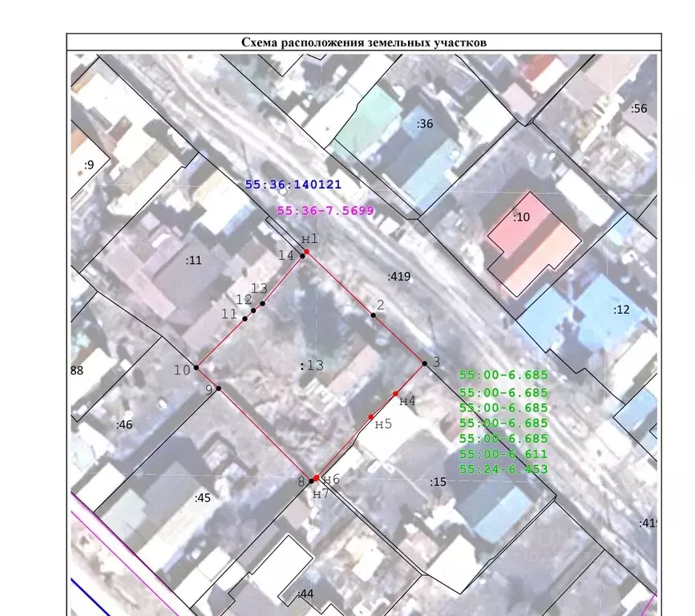695x616 pixels.
Task: Click boundary point 10 at the west corner
Action: pos(196,367)
